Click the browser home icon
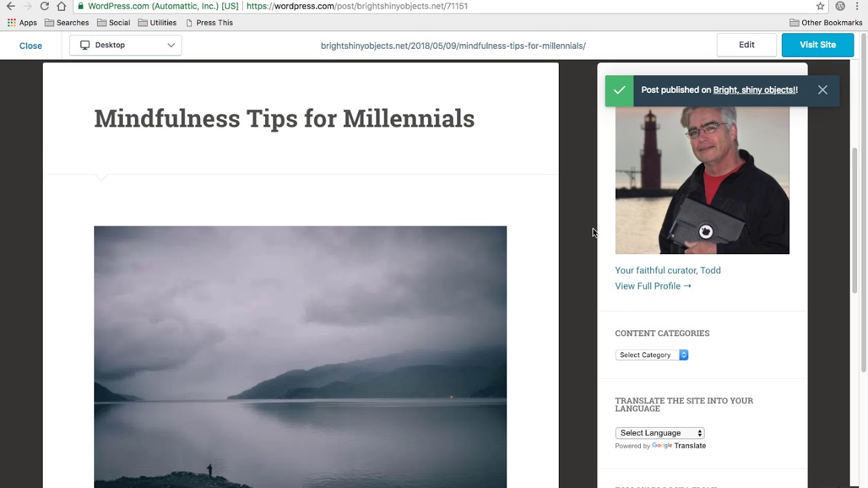The height and width of the screenshot is (488, 868). click(62, 6)
